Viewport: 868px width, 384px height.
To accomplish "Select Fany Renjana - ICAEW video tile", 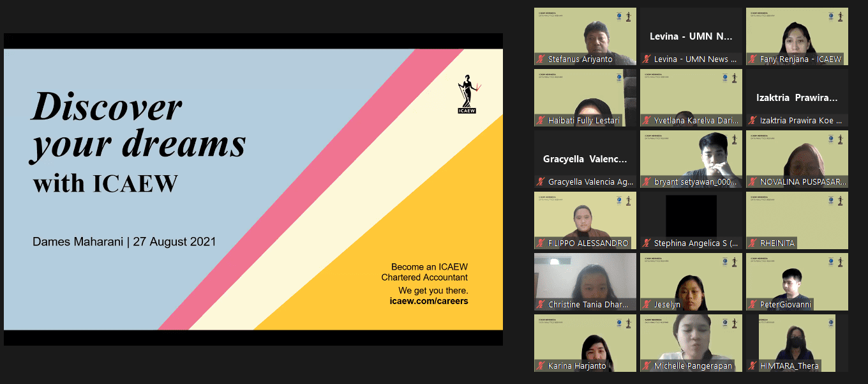I will 797,32.
